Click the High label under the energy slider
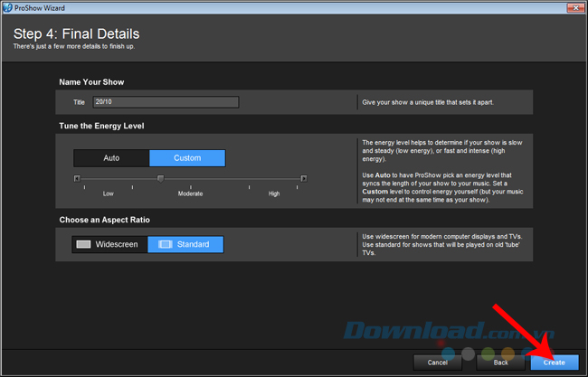 [274, 193]
